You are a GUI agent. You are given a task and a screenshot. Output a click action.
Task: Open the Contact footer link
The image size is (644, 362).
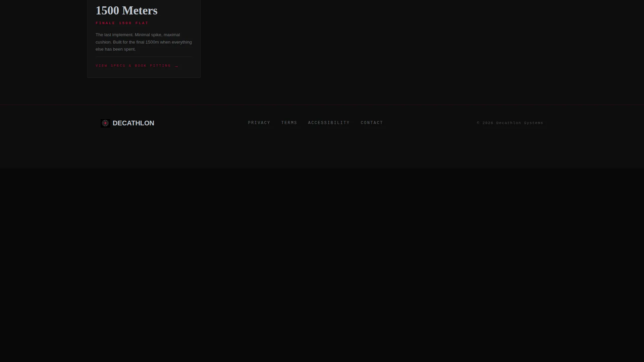(372, 123)
